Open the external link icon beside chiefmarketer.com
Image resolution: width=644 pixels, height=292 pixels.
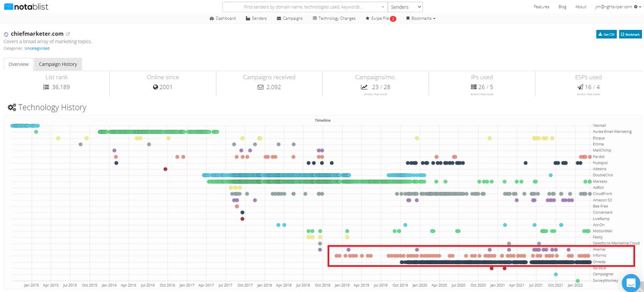[x=68, y=34]
